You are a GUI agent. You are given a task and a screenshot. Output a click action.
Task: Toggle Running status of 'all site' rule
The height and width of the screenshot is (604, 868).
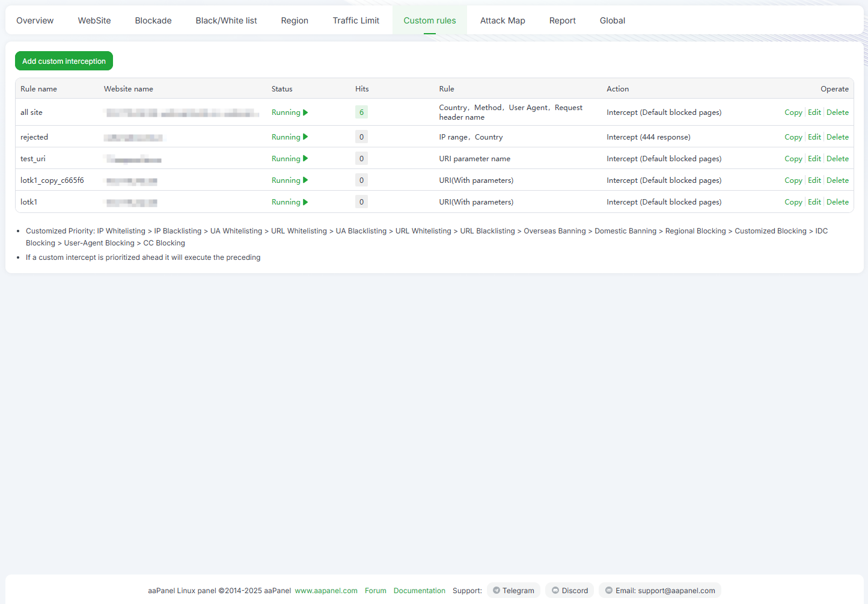coord(290,112)
